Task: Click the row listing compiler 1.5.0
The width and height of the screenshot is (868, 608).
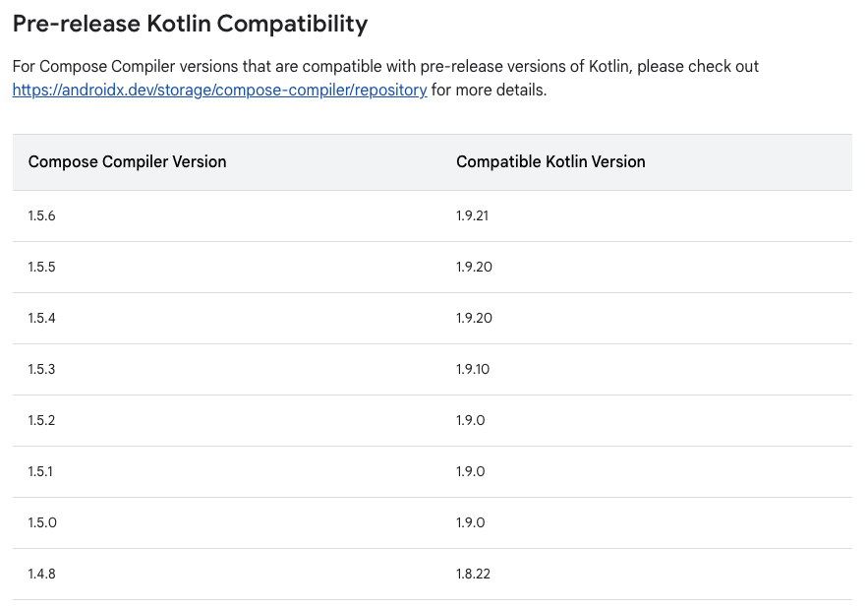Action: pos(41,522)
